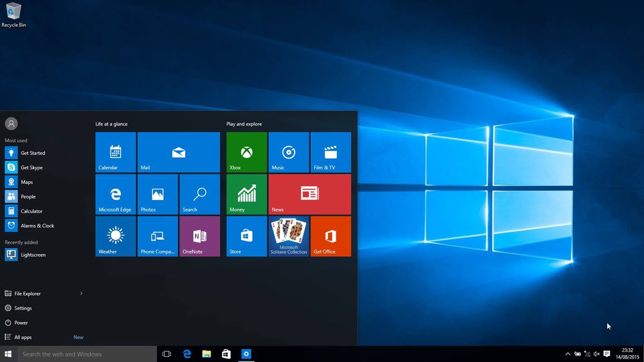Open the News tile
Screen dimensions: 644x362
click(310, 194)
